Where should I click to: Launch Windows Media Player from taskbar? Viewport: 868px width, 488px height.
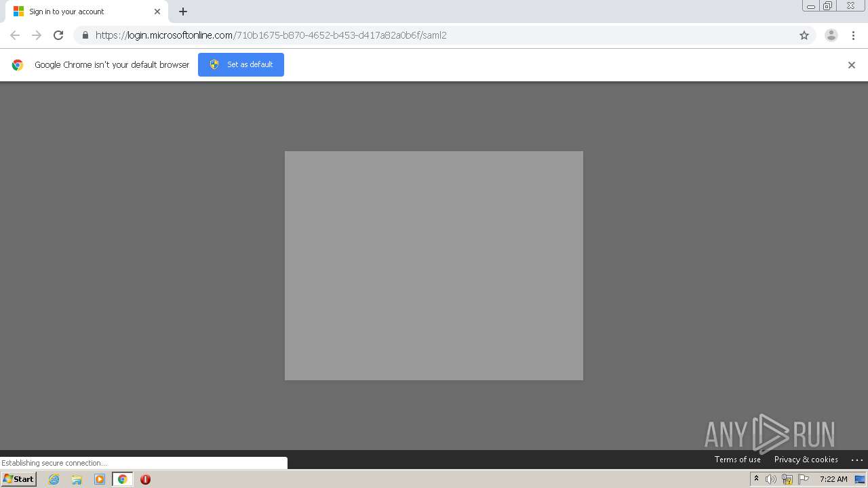click(x=100, y=479)
